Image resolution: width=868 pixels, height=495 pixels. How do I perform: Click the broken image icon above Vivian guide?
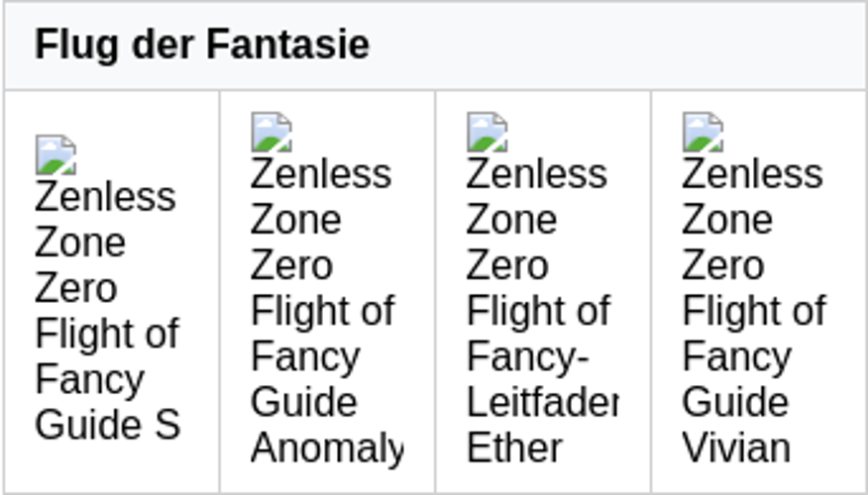click(x=704, y=133)
